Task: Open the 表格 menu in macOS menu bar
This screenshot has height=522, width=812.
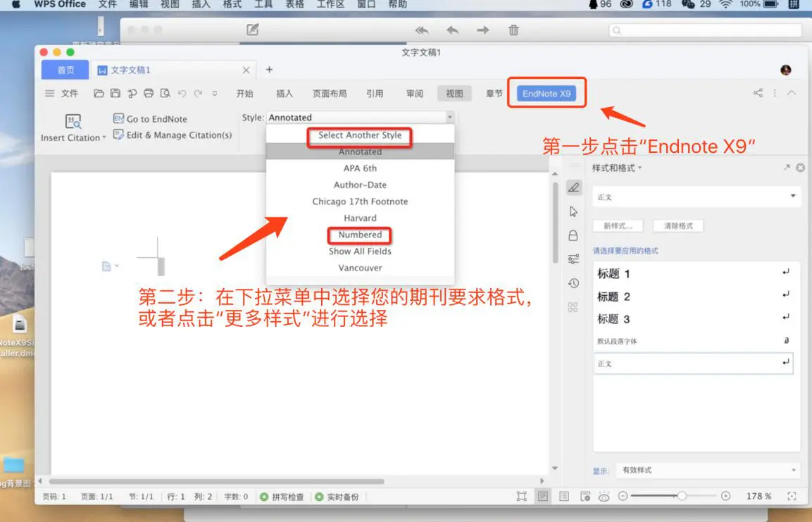Action: click(294, 4)
